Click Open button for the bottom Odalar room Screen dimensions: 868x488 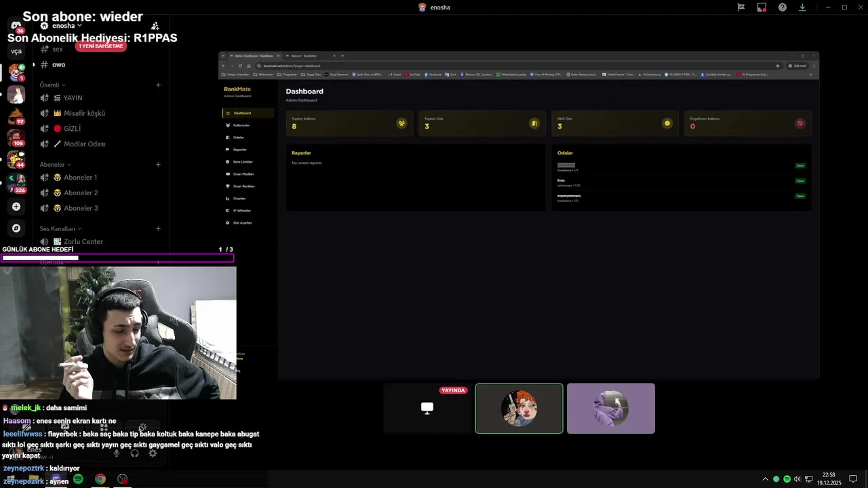pos(800,197)
